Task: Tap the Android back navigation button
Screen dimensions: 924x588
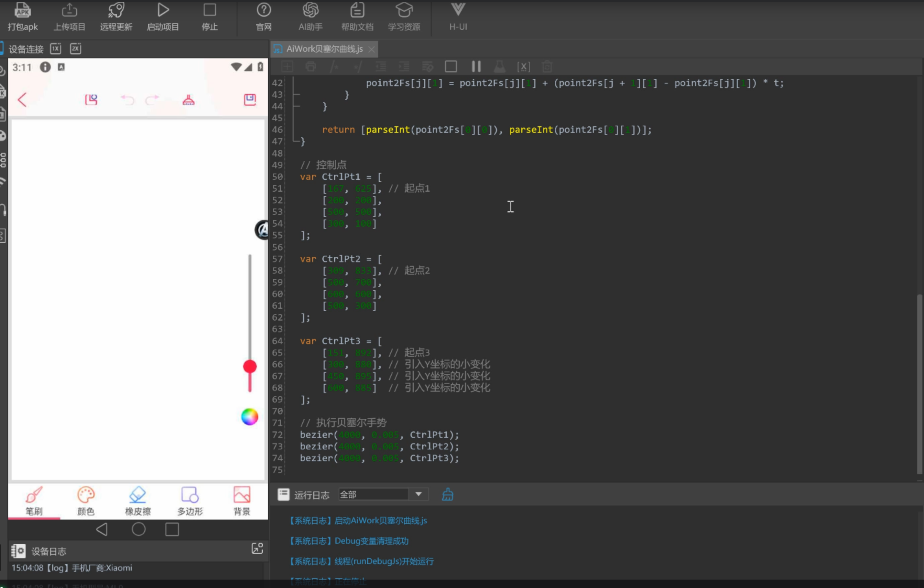Action: point(102,529)
